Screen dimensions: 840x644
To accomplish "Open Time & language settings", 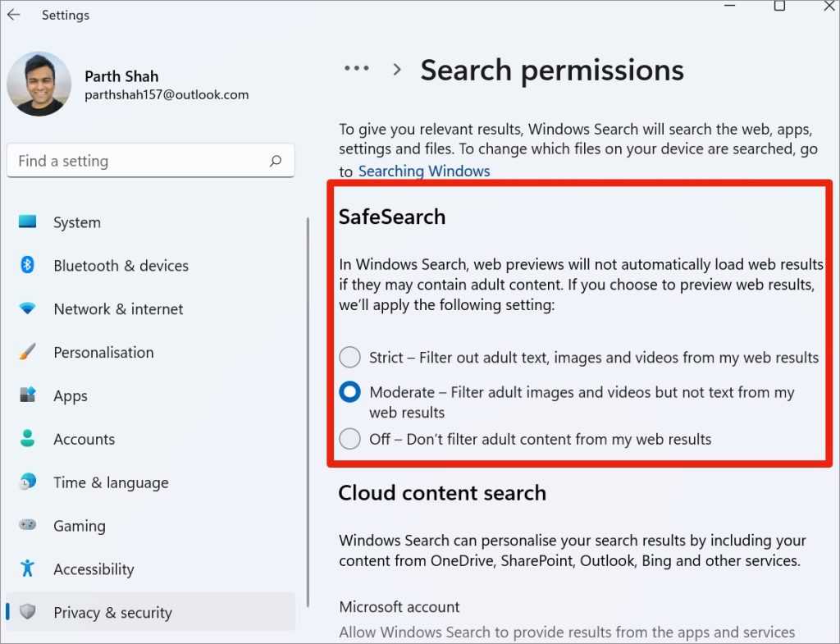I will [111, 482].
